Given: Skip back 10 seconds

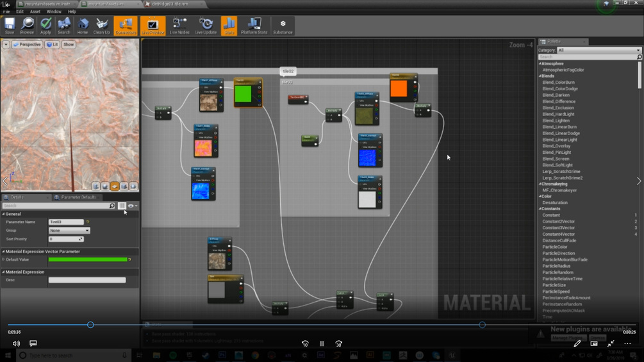Looking at the screenshot, I should (x=305, y=343).
